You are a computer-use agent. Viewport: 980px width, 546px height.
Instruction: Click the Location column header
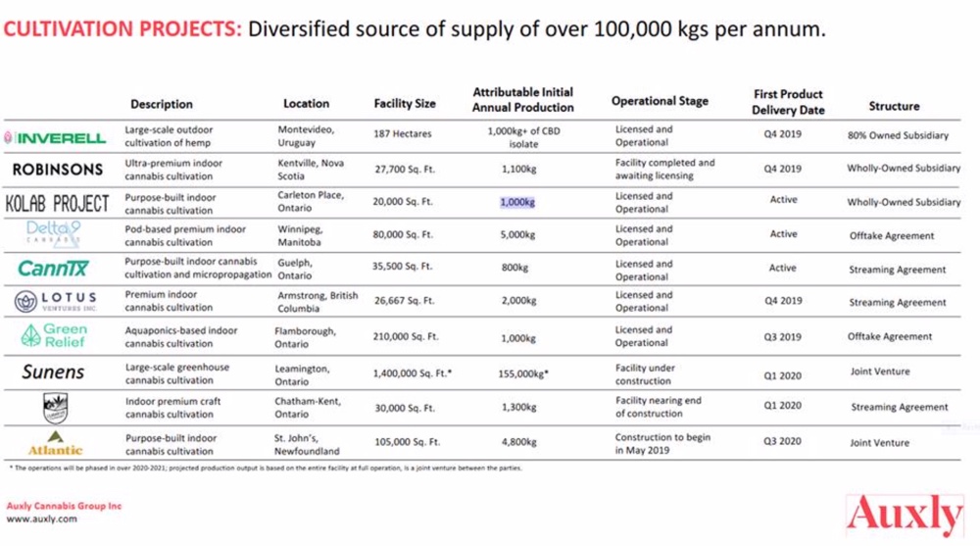tap(307, 104)
